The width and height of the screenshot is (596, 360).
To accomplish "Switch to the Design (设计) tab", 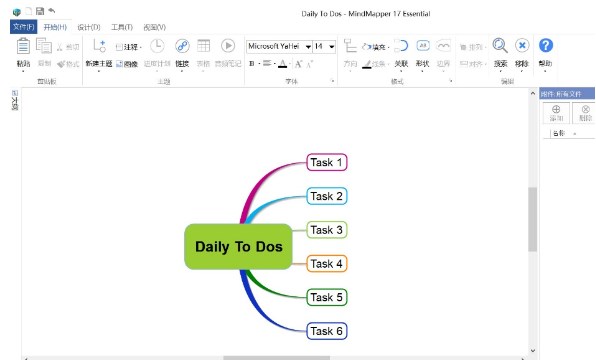I will click(x=89, y=27).
